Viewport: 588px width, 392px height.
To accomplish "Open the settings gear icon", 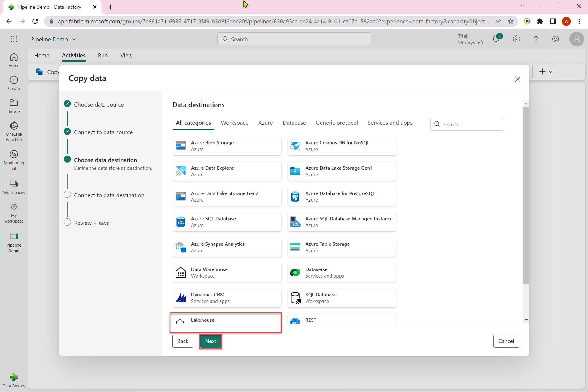I will 516,39.
